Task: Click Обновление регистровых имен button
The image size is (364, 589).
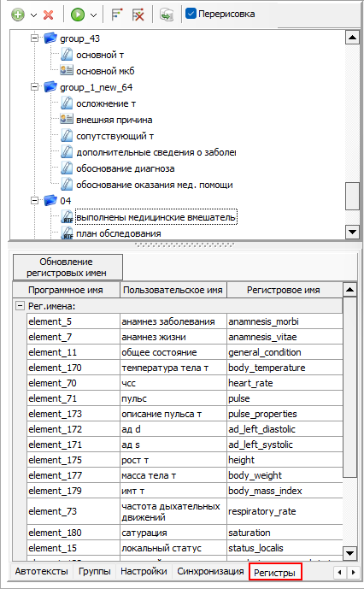Action: [x=68, y=267]
